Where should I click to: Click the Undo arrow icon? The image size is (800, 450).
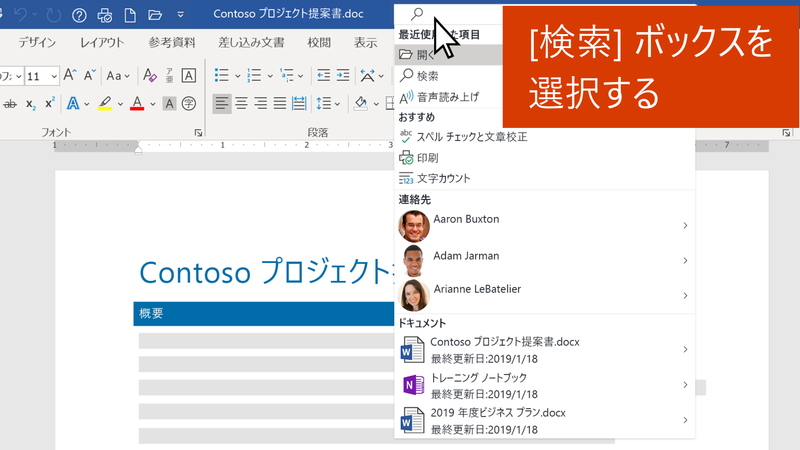(x=20, y=15)
